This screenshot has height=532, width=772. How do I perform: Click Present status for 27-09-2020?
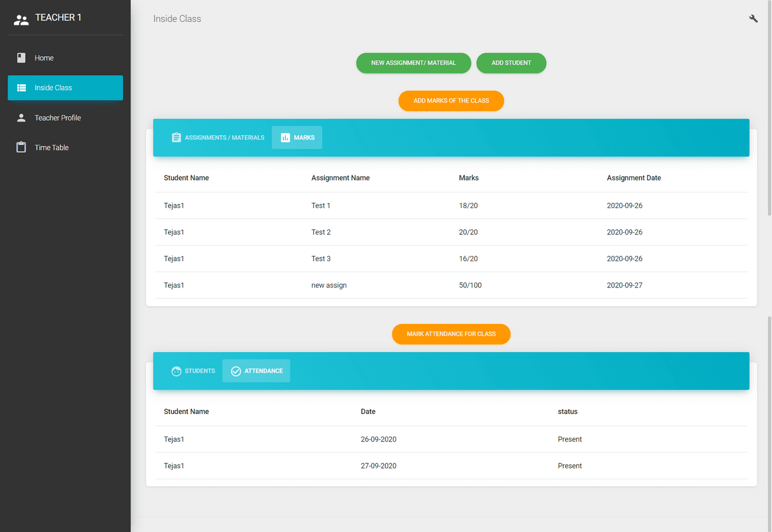coord(569,466)
